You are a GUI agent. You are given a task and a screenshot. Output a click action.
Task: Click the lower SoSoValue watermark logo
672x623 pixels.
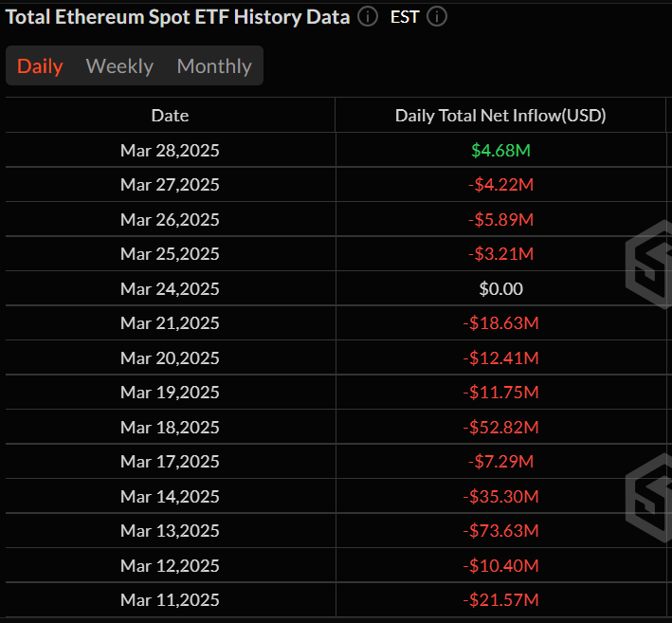[648, 486]
